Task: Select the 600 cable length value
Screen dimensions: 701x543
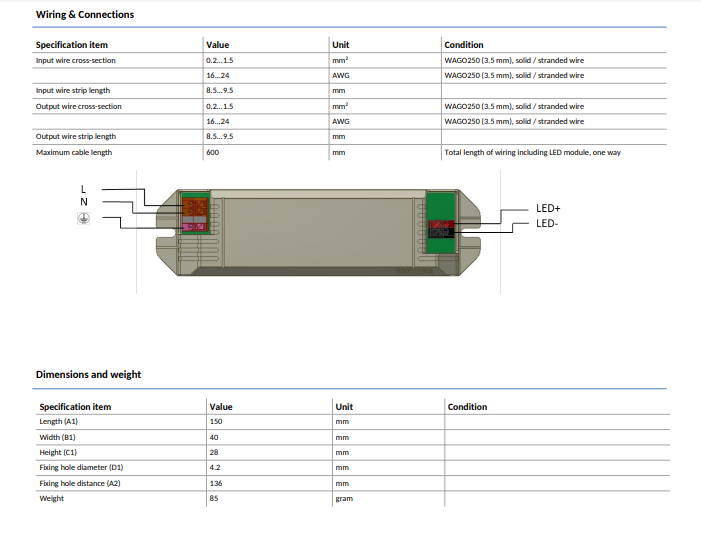Action: [213, 153]
